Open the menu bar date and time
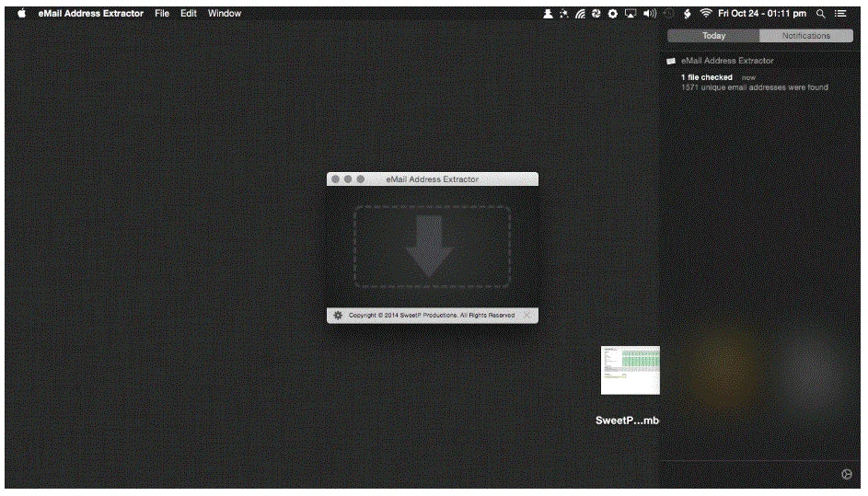 tap(762, 13)
